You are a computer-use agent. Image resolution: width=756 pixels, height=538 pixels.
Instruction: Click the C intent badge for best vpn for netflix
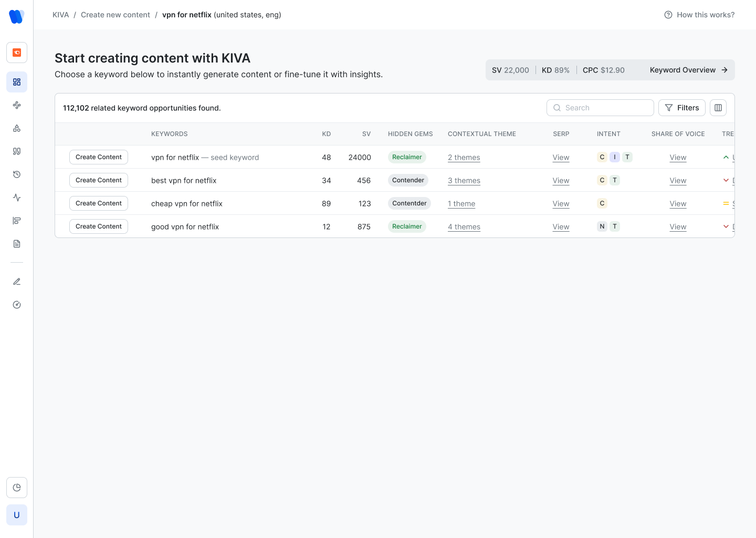(602, 180)
